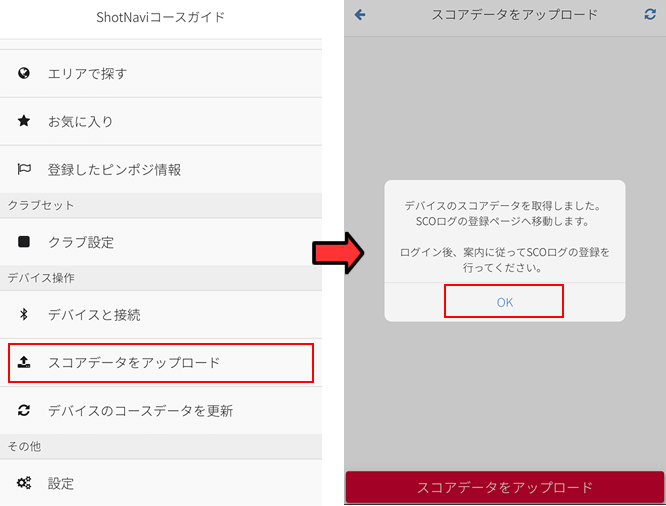Open the 設定 menu entry
This screenshot has height=506, width=666.
61,483
